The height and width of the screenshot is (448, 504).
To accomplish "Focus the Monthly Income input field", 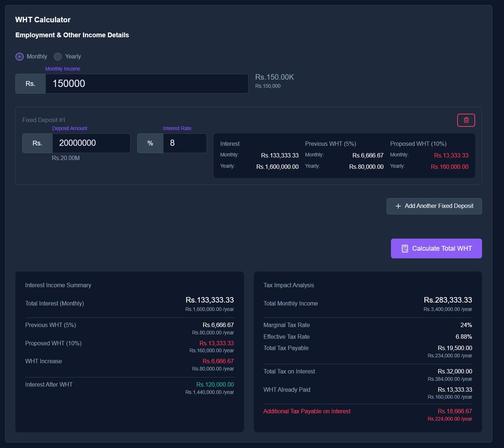I will tap(147, 84).
